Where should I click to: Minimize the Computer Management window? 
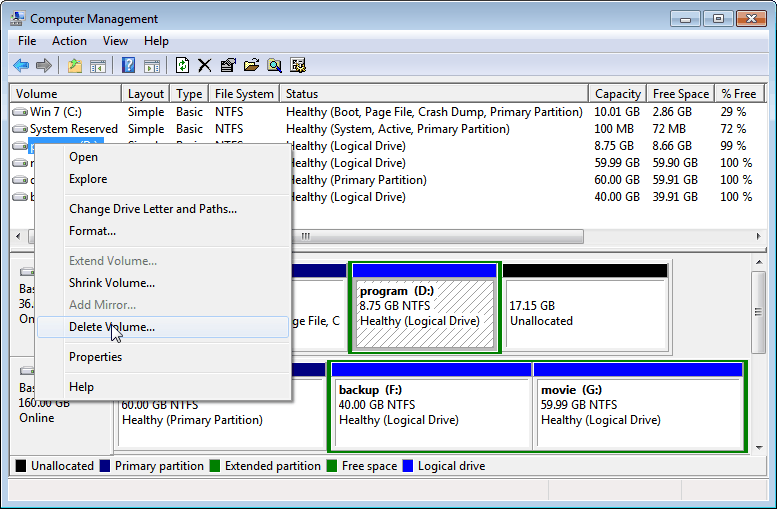(x=686, y=19)
